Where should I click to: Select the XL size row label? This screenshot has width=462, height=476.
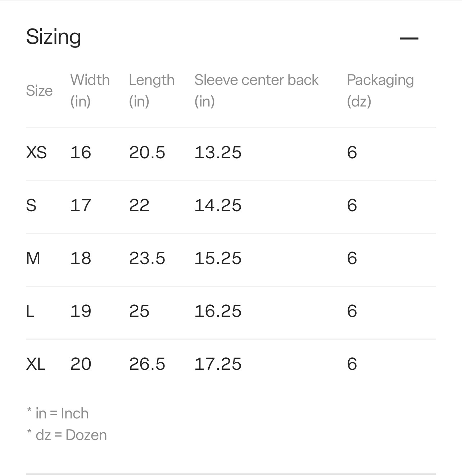tap(36, 364)
